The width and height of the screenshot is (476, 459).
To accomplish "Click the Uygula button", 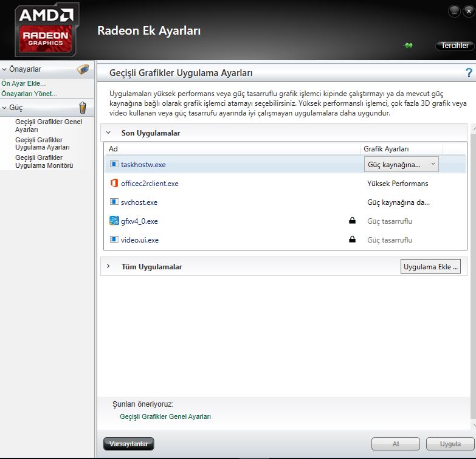I will tap(450, 444).
